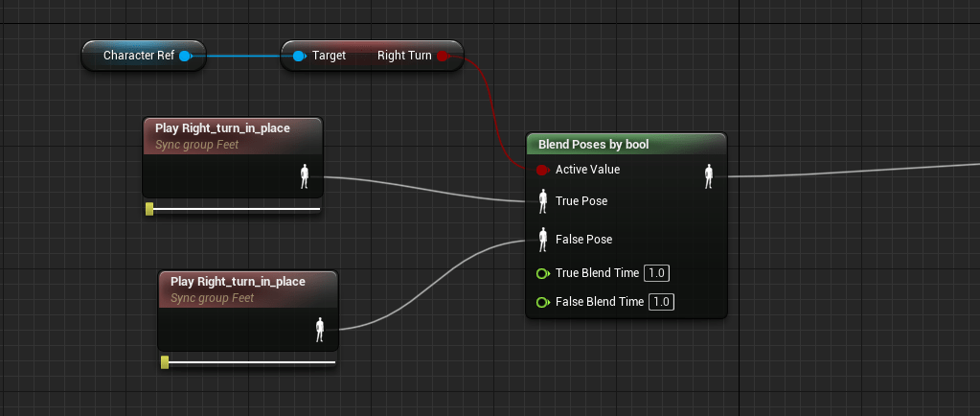Click pose output pin of node wired to True Pose

[x=306, y=176]
